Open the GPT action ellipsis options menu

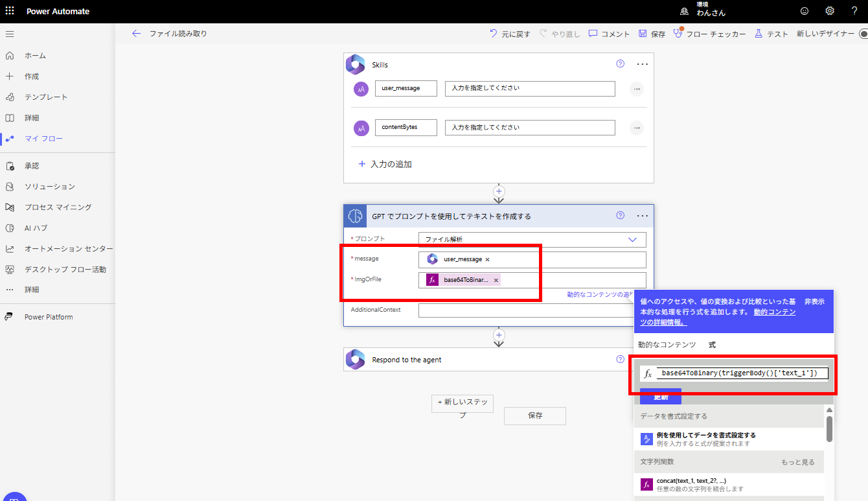[643, 215]
